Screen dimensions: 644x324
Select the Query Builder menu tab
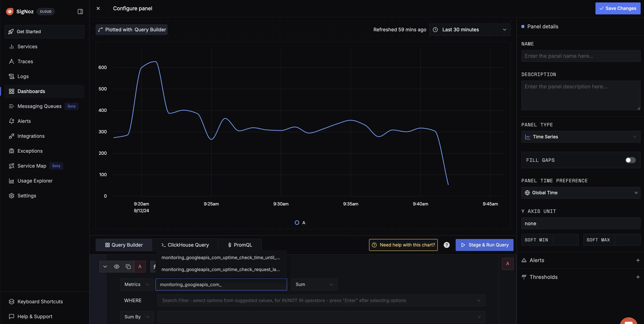click(124, 245)
